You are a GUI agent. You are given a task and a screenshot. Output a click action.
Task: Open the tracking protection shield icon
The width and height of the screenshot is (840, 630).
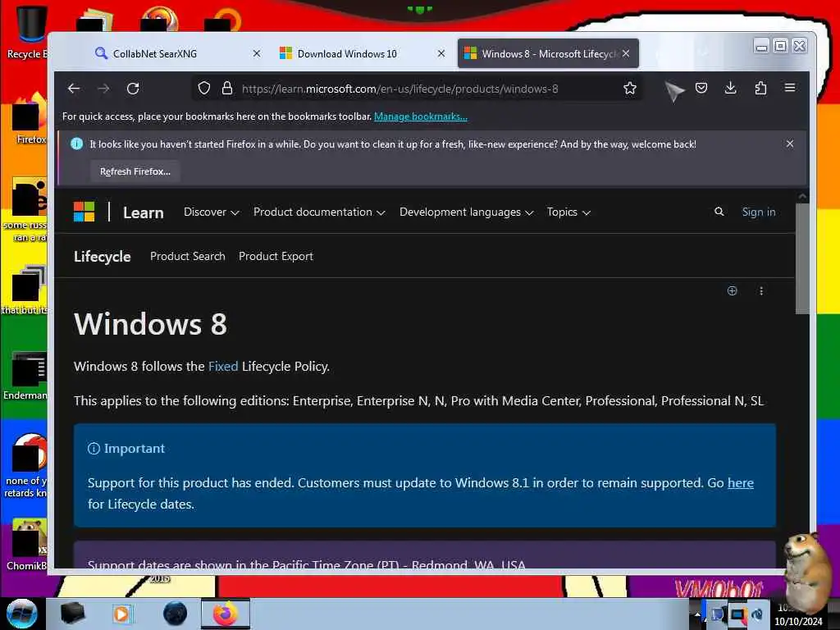pos(204,89)
